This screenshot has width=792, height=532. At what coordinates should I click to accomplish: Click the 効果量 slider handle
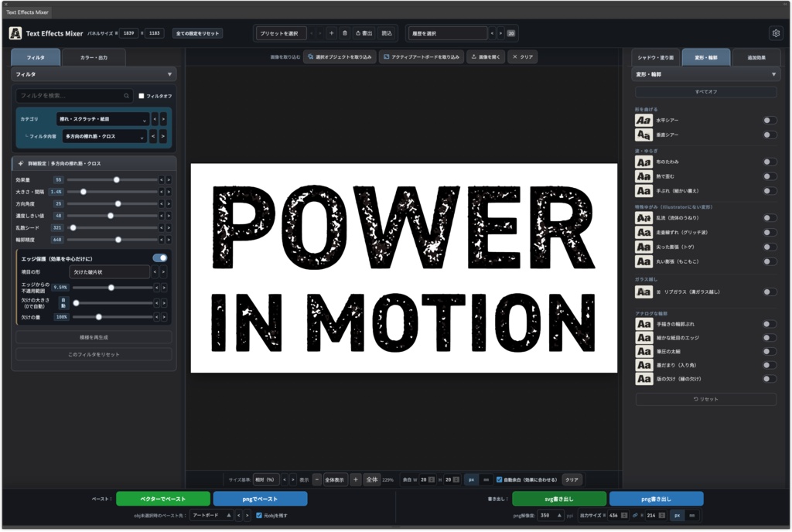point(117,179)
